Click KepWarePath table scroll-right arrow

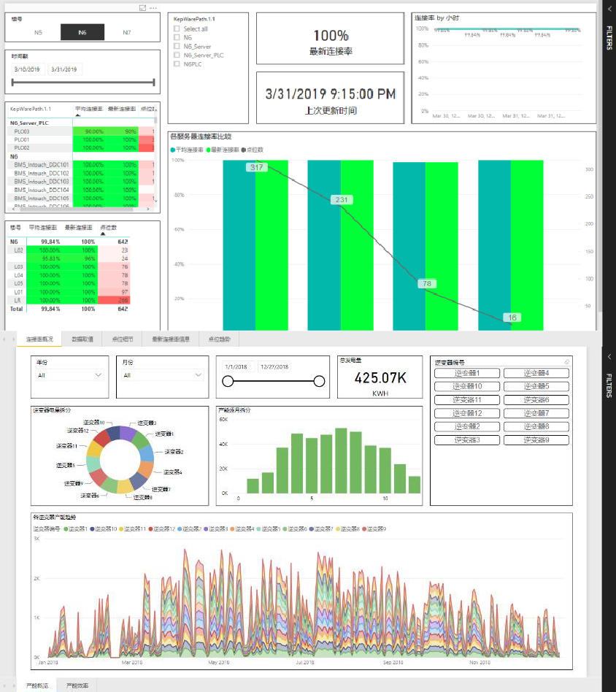(148, 209)
